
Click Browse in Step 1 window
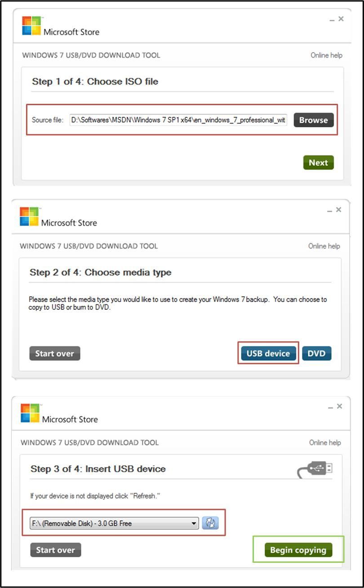coord(314,120)
